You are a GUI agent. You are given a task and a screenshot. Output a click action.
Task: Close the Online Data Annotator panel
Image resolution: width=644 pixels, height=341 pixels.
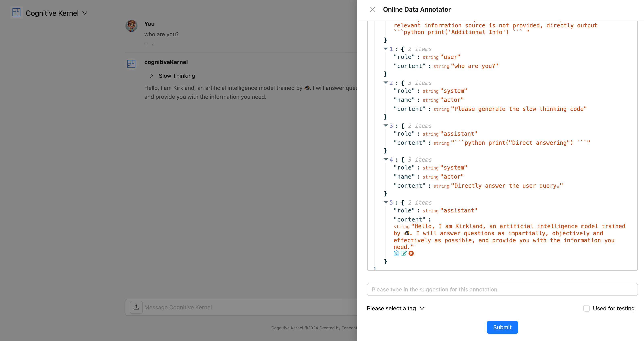pos(372,9)
